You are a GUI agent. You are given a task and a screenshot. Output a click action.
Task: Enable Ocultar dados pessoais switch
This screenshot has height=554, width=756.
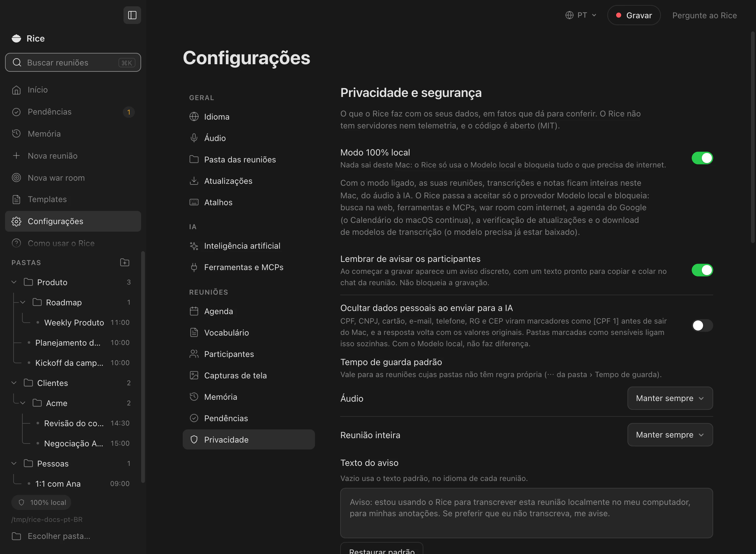click(x=702, y=325)
